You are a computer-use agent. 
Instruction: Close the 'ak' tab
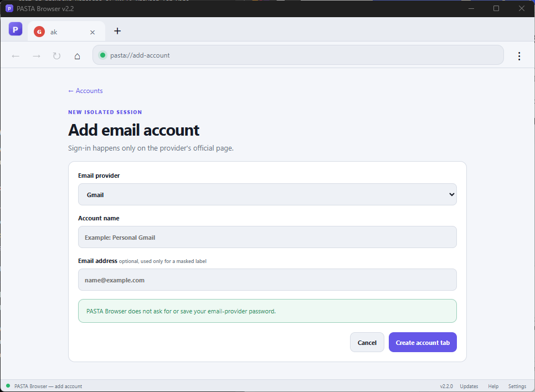pos(92,32)
